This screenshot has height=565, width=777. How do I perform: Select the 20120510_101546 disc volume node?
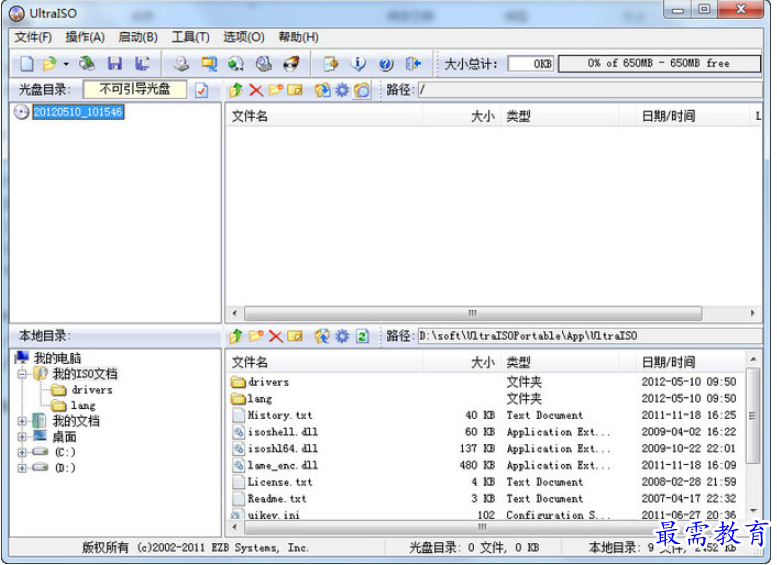tap(78, 112)
